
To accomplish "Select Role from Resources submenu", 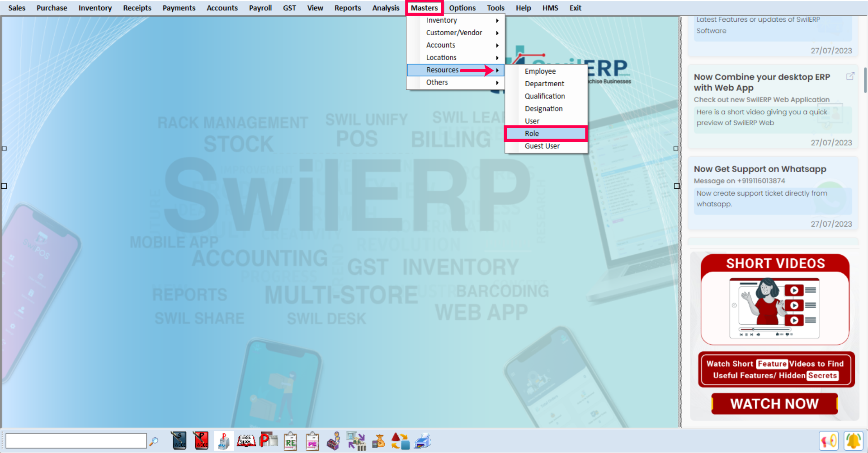I will (x=546, y=134).
